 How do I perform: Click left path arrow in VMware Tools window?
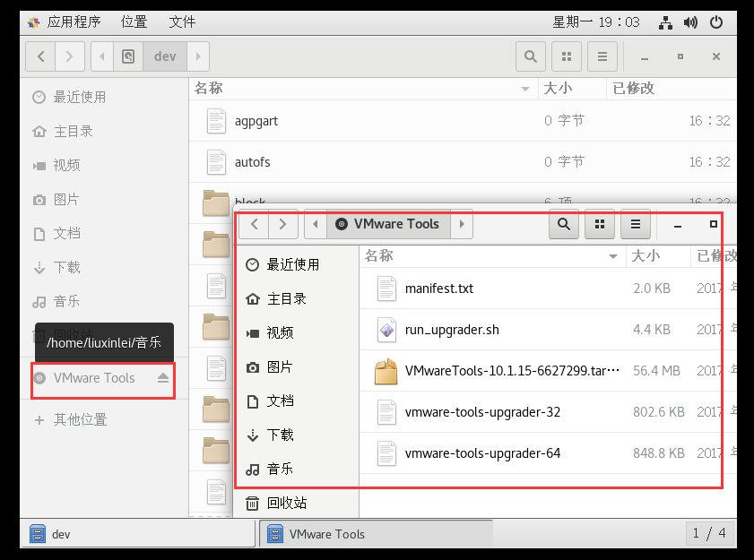tap(316, 224)
